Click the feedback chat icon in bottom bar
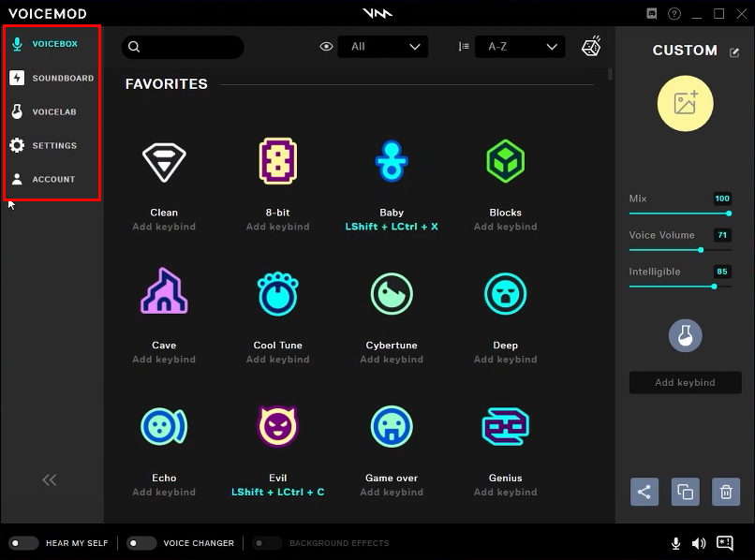 coord(725,543)
